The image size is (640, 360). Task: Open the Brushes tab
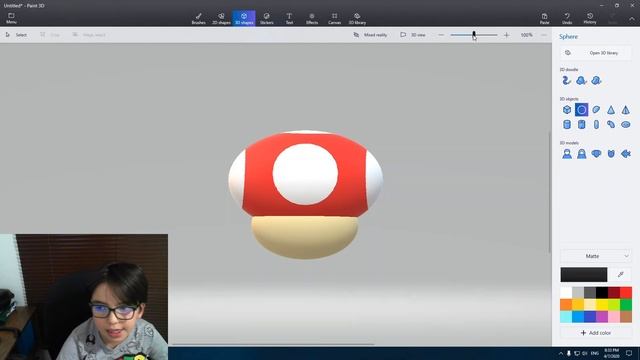[198, 18]
